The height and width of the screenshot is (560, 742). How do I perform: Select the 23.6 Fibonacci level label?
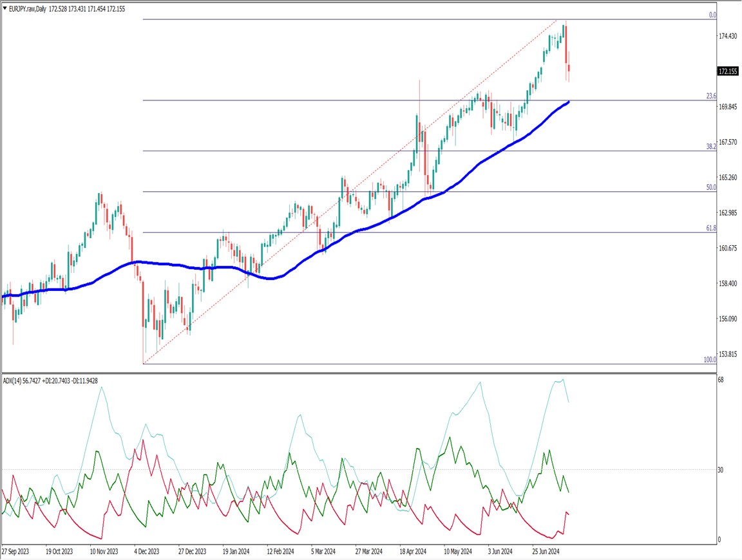711,96
